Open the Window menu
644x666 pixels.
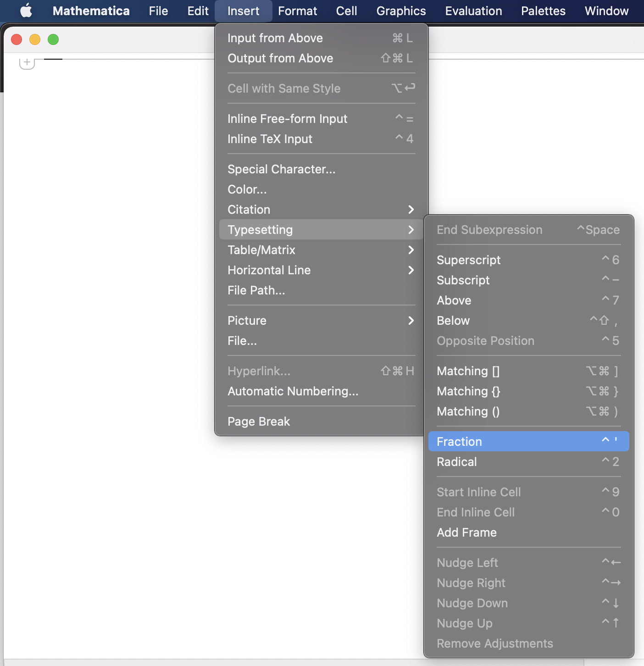(606, 11)
